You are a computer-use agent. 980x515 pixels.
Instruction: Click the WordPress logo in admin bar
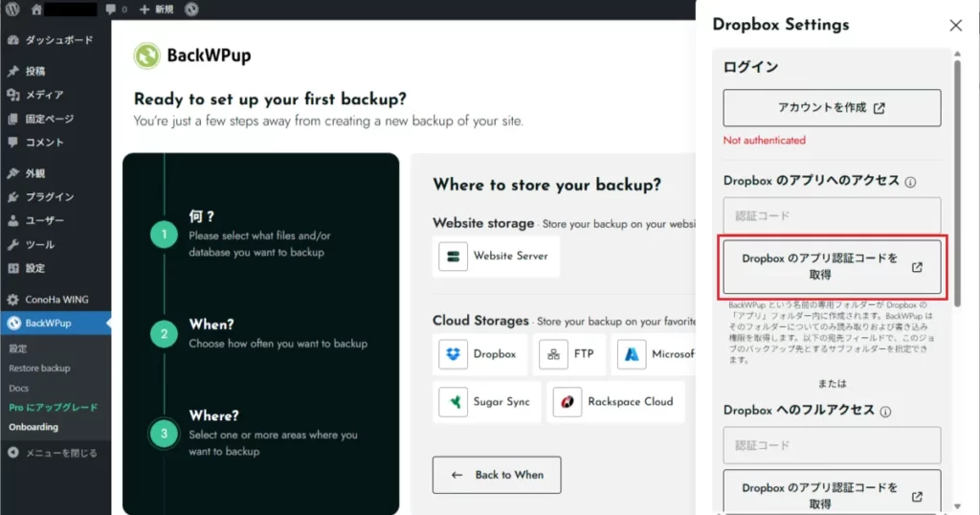click(x=12, y=10)
